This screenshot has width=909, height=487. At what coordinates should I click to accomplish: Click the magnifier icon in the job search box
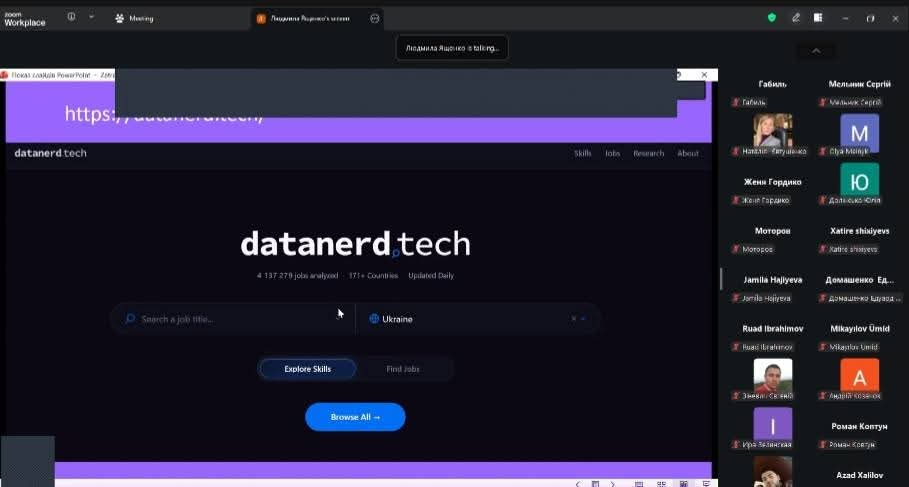click(130, 319)
